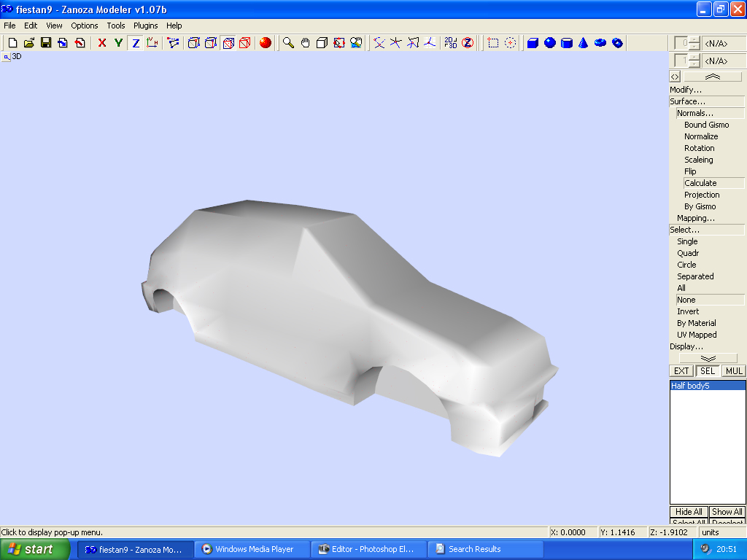
Task: Select the hand pan tool
Action: tap(306, 43)
